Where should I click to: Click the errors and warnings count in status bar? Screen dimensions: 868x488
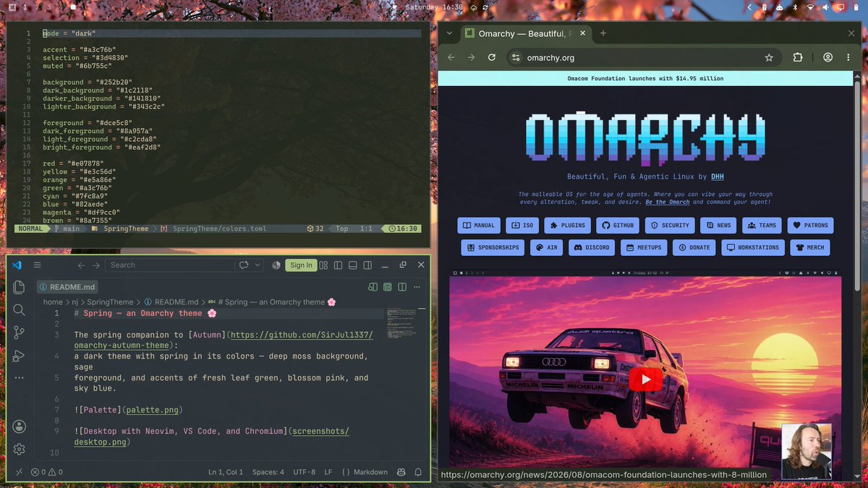coord(47,472)
